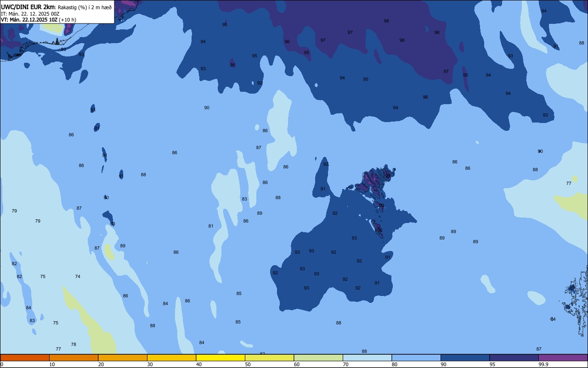Click the '100' humidity value on the map

[x=379, y=230]
